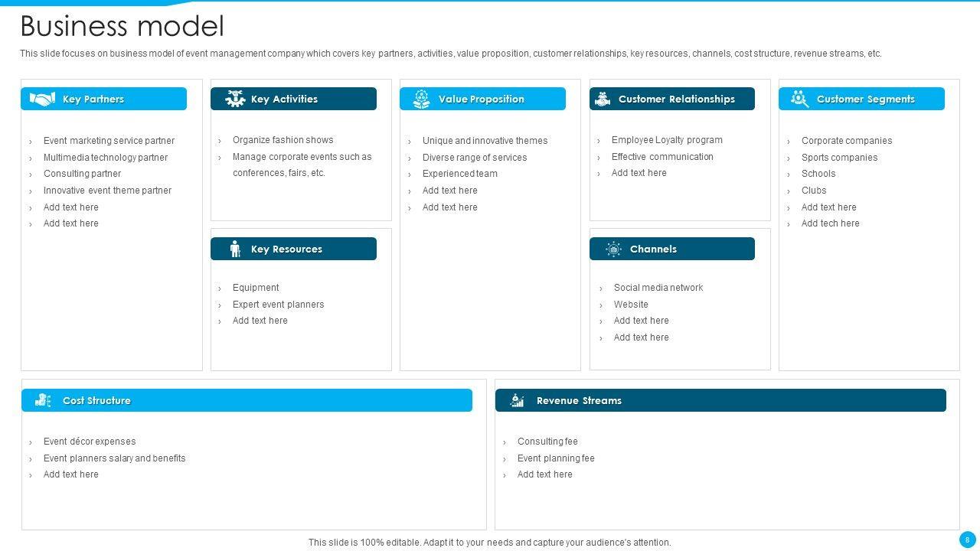Select the "Website" bullet text
This screenshot has height=551, width=980.
(631, 305)
